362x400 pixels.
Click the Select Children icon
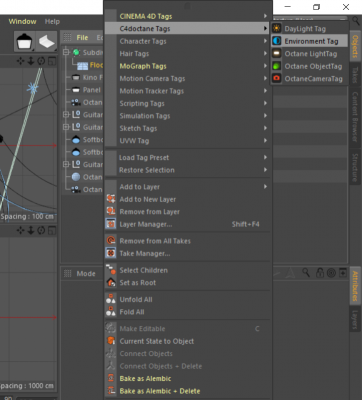tap(111, 270)
